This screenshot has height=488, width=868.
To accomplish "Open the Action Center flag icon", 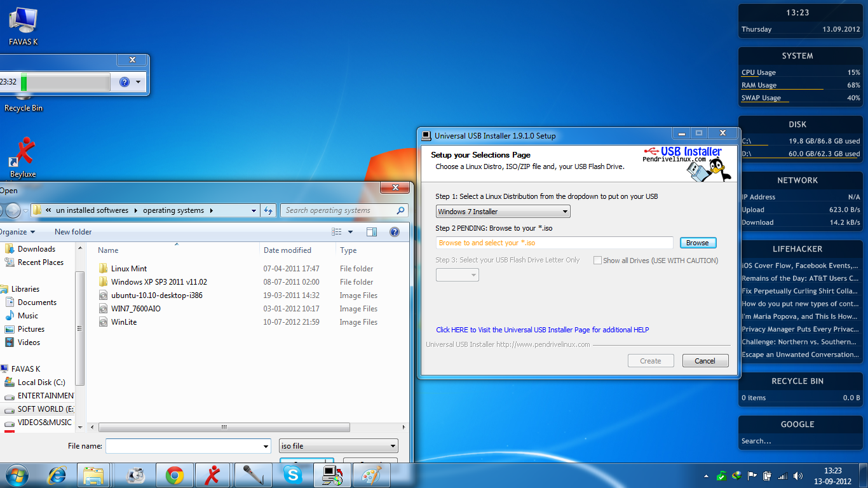I will 752,475.
